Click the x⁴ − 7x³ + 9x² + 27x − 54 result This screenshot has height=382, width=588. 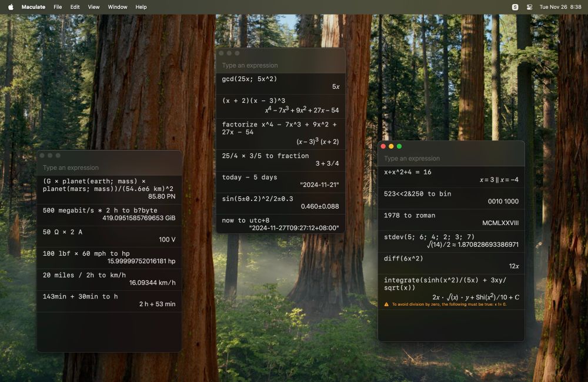point(302,110)
